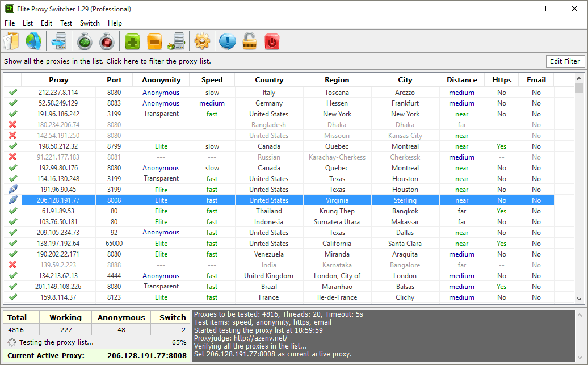
Task: Add a new proxy with the plus icon
Action: (131, 41)
